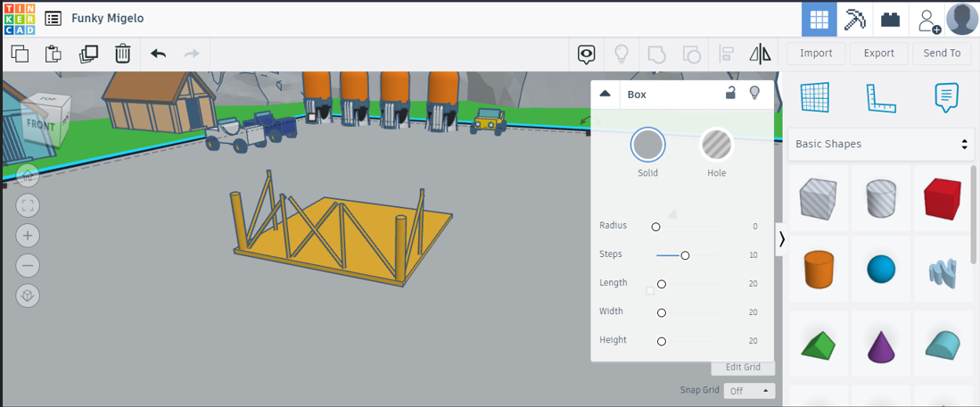Pick the orange Cylinder shape
Viewport: 980px width, 407px height.
point(819,270)
